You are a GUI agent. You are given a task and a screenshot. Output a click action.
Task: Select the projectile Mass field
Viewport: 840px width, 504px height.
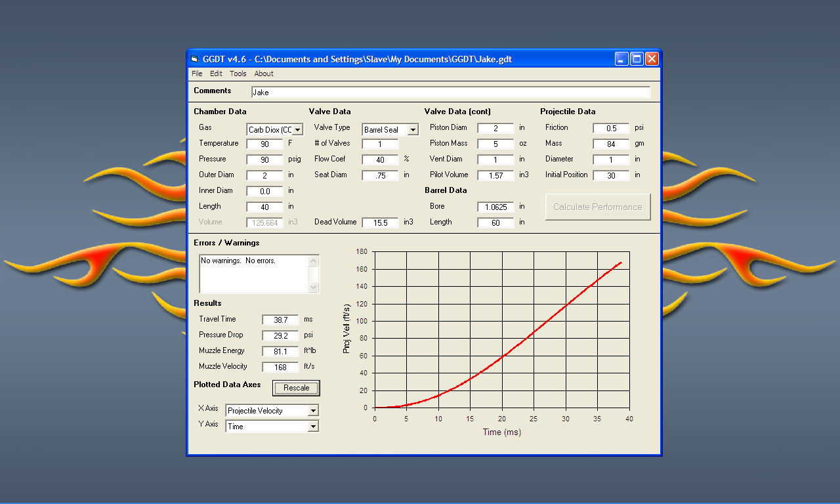pos(611,144)
